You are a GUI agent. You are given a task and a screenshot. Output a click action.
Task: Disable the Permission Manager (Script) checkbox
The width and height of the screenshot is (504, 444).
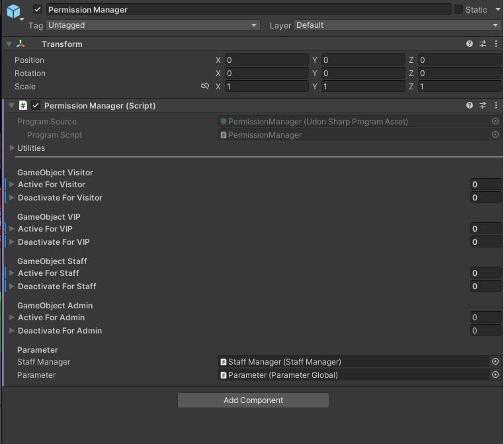point(36,105)
